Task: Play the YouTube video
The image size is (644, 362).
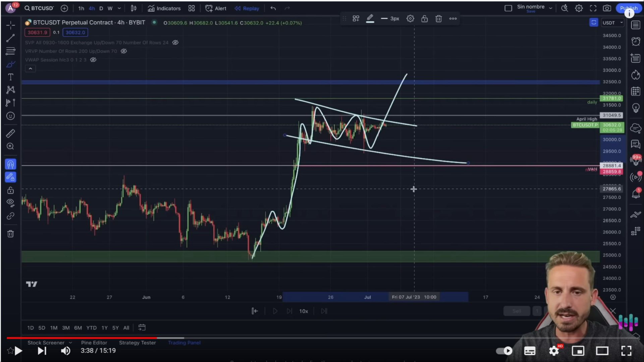Action: [18, 351]
